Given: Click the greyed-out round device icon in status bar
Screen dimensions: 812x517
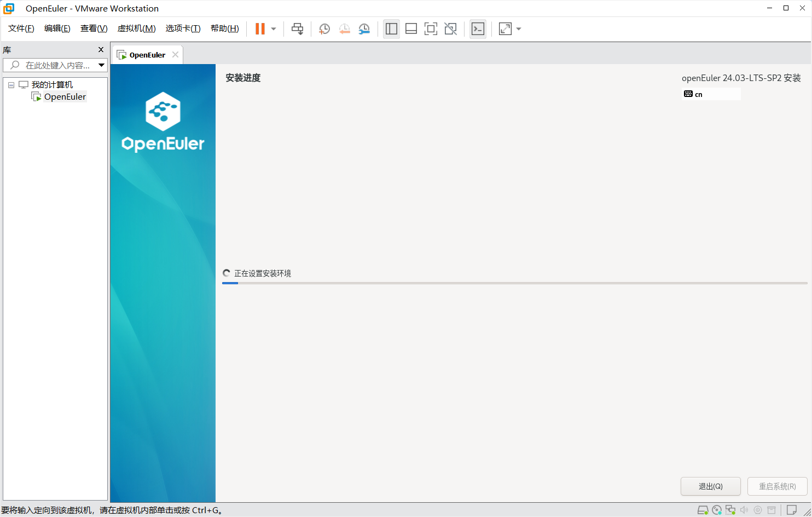Looking at the screenshot, I should [758, 510].
